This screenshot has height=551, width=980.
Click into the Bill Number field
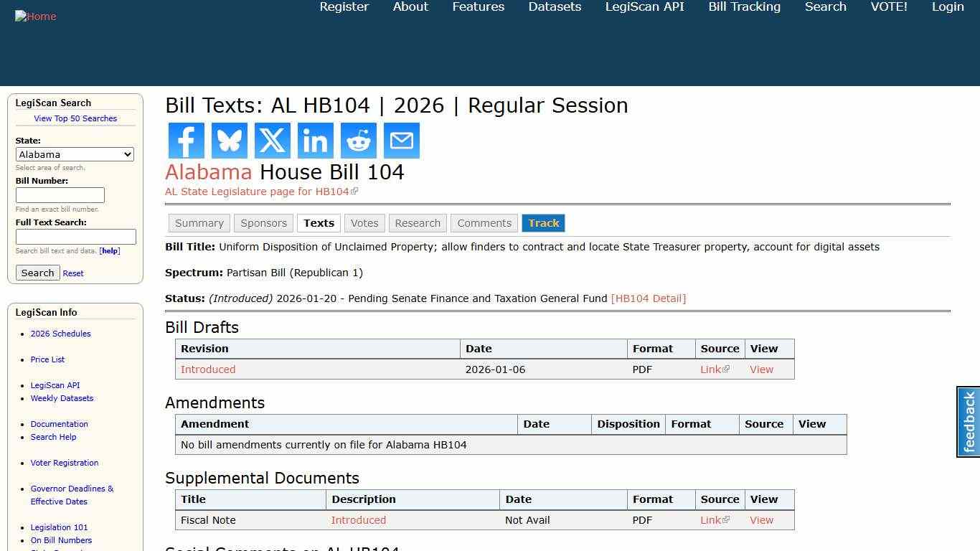click(60, 194)
